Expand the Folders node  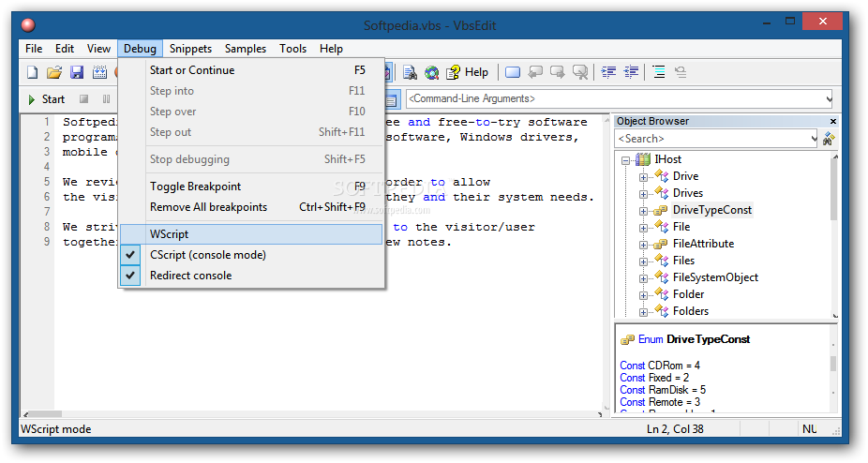click(643, 312)
